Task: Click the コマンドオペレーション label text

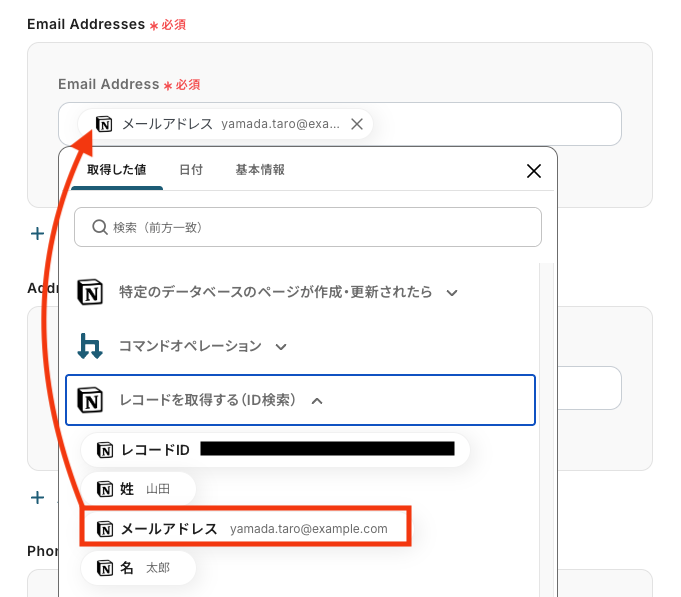Action: (190, 346)
